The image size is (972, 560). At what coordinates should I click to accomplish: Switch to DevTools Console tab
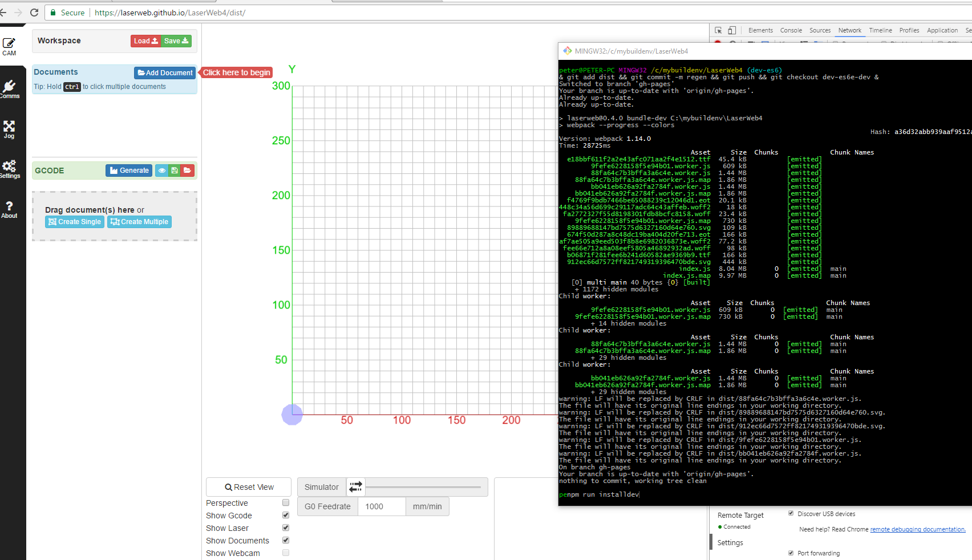(x=791, y=30)
